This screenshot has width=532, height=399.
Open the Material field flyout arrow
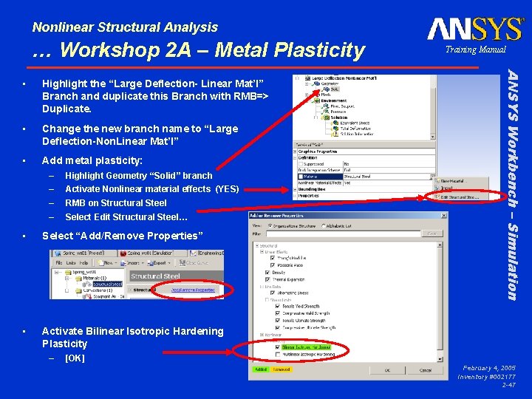point(432,177)
